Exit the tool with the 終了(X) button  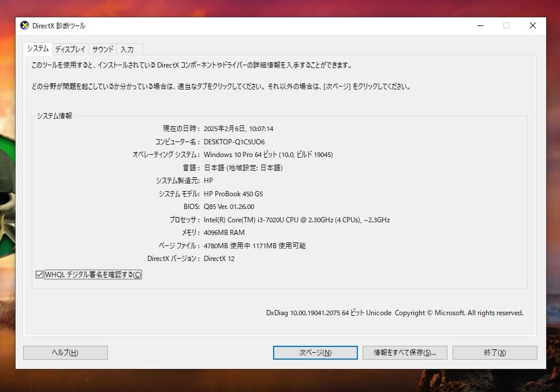point(495,352)
